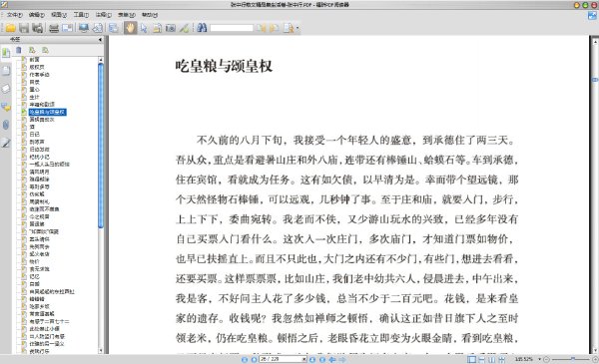Open the 编辑 menu
Screen dimensions: 599x364
[x=37, y=15]
